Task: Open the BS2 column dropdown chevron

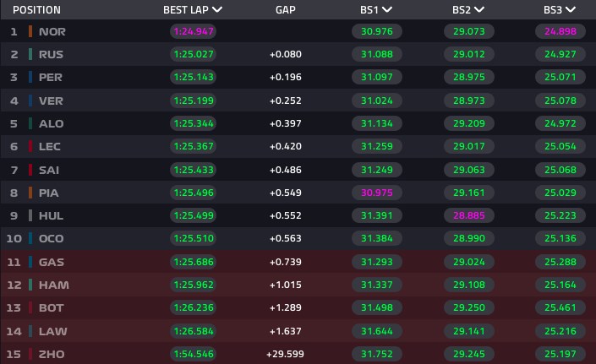Action: [479, 9]
